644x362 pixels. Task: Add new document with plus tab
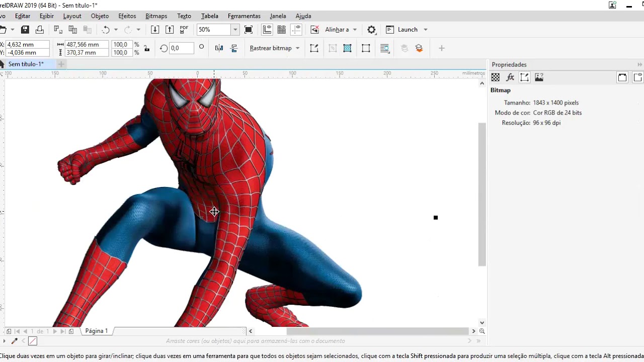click(61, 64)
